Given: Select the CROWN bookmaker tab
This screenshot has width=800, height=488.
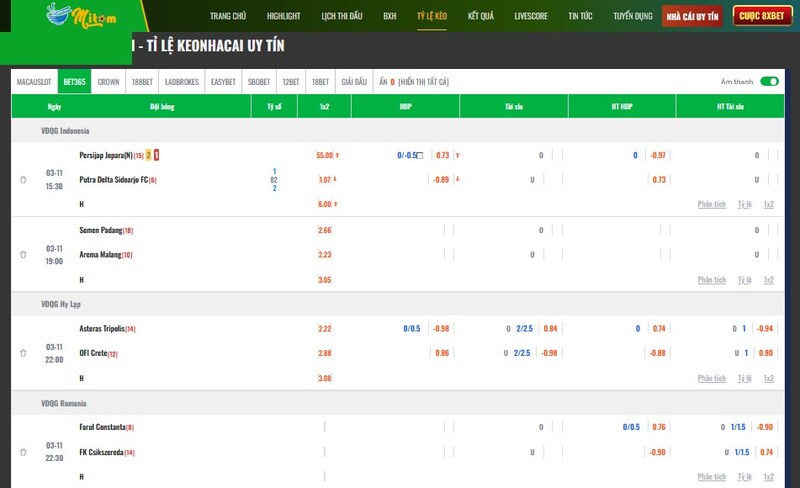Looking at the screenshot, I should click(107, 82).
